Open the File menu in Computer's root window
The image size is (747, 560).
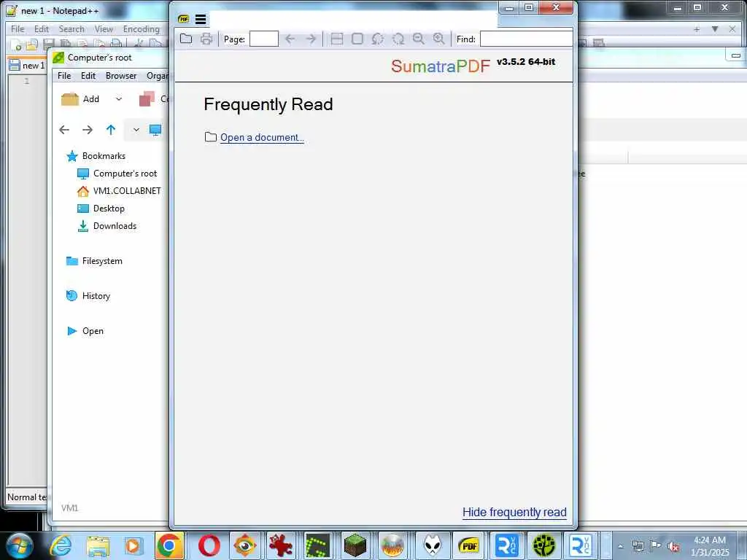pyautogui.click(x=64, y=76)
